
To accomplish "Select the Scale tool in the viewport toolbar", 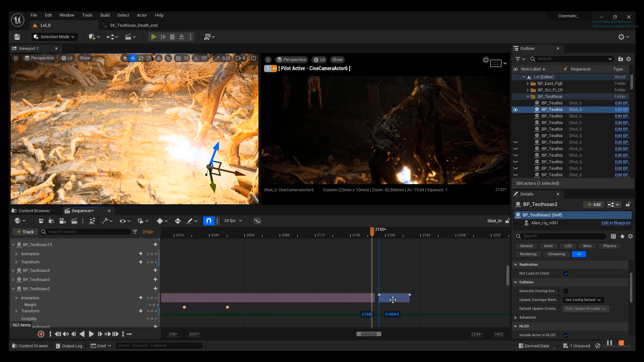I will click(x=149, y=58).
